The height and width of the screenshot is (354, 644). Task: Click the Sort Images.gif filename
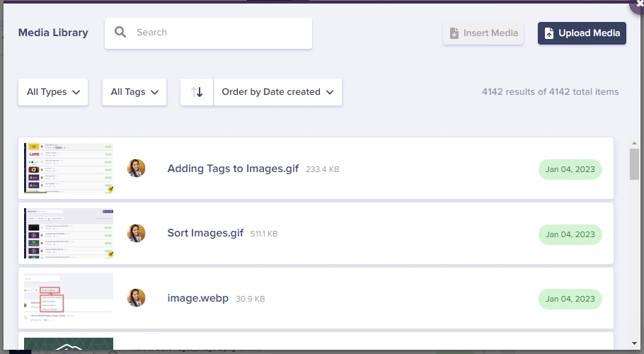click(206, 234)
